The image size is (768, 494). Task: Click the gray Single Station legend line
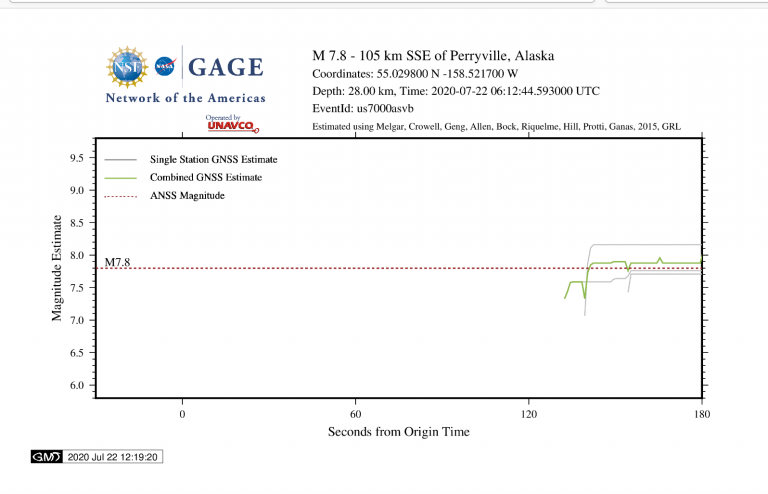(120, 160)
